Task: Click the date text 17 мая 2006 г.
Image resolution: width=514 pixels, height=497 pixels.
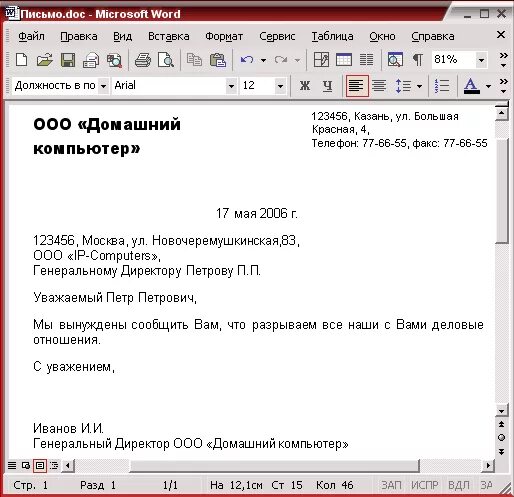Action: pyautogui.click(x=257, y=213)
